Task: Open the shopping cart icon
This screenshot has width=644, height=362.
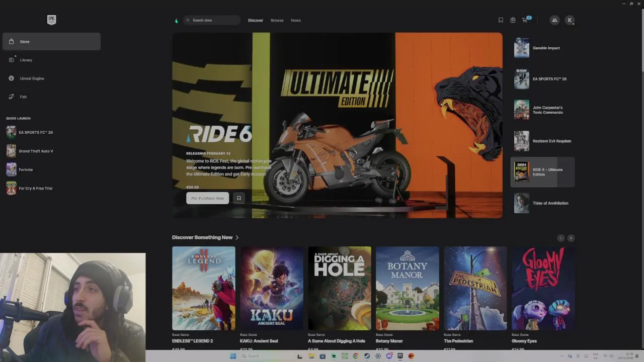Action: (x=525, y=20)
